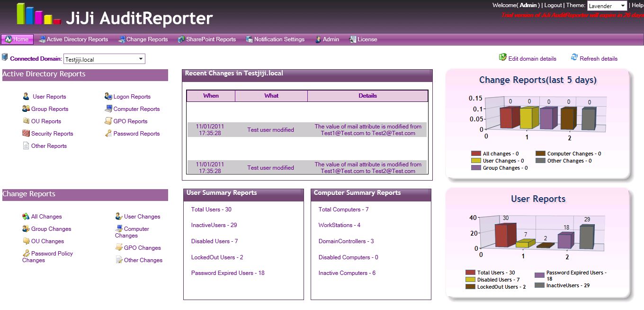The image size is (644, 310).
Task: Click the Edit domain details icon
Action: pyautogui.click(x=502, y=57)
